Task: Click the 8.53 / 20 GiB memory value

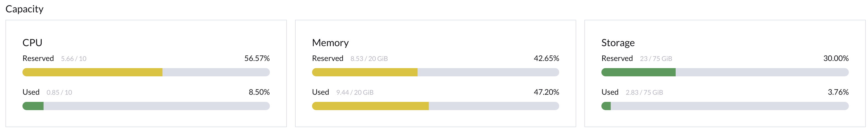Action: tap(369, 59)
